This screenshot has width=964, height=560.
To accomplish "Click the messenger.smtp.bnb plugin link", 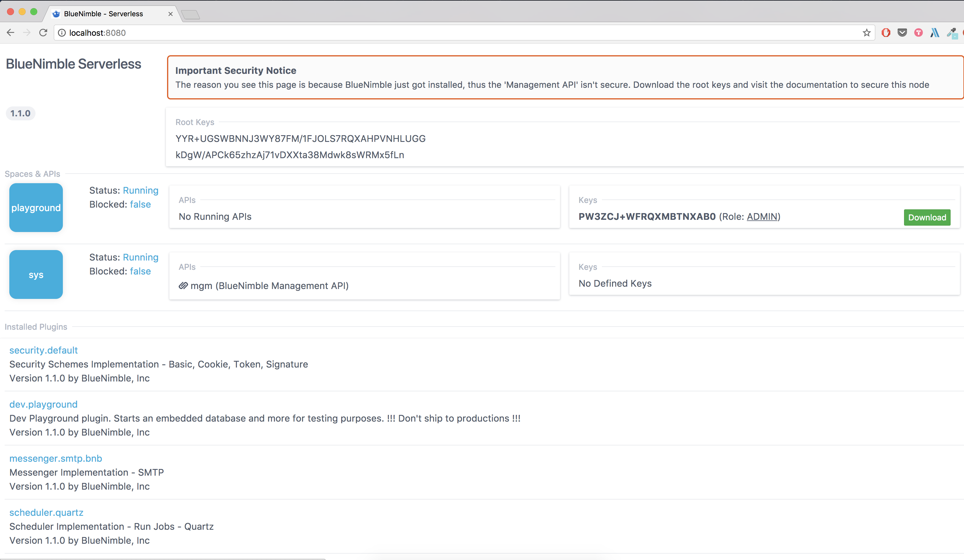I will click(x=55, y=458).
